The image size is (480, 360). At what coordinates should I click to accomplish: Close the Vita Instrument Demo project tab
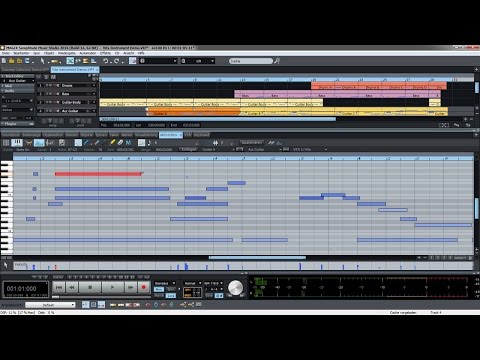click(97, 70)
